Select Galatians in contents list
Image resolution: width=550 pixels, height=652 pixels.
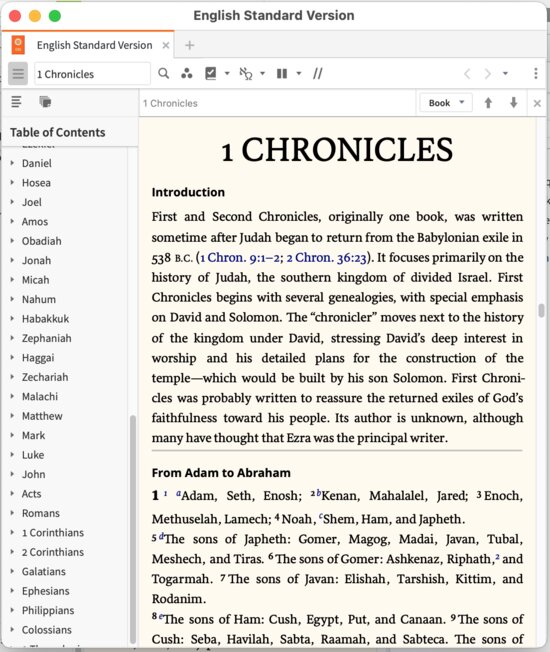44,572
